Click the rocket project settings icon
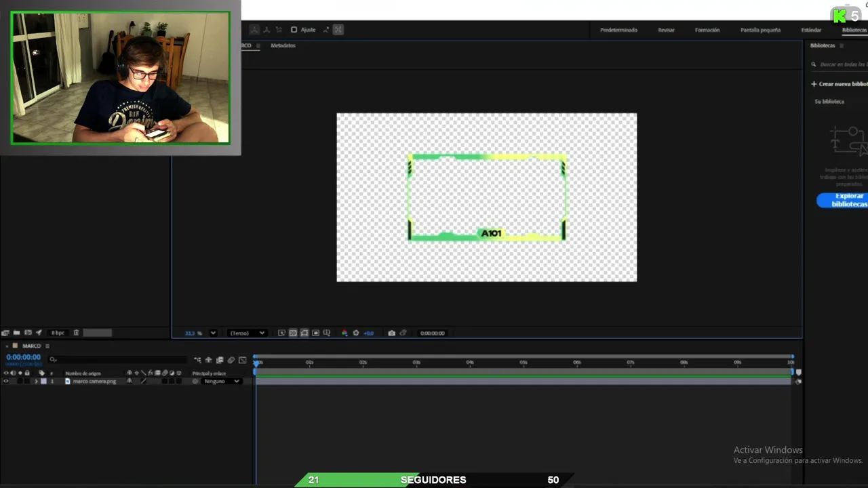Screen dimensions: 868x488 (x=39, y=333)
